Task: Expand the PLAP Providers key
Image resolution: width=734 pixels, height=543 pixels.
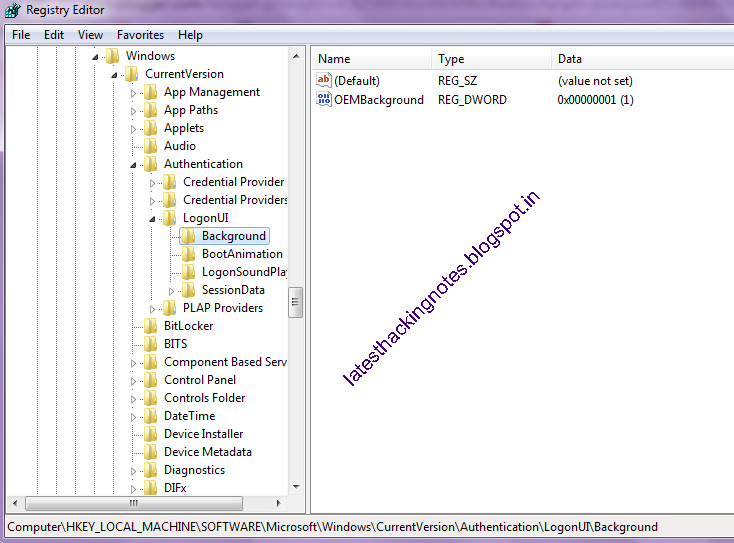Action: click(x=152, y=309)
